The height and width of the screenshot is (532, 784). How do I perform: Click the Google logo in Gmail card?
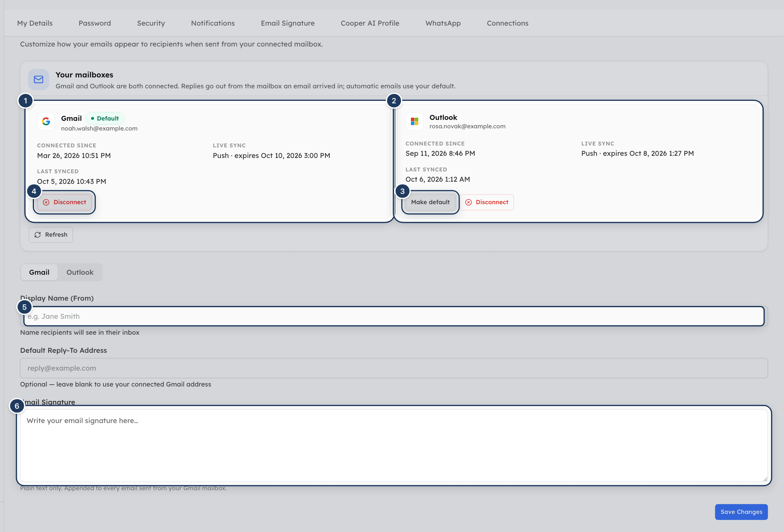(46, 121)
